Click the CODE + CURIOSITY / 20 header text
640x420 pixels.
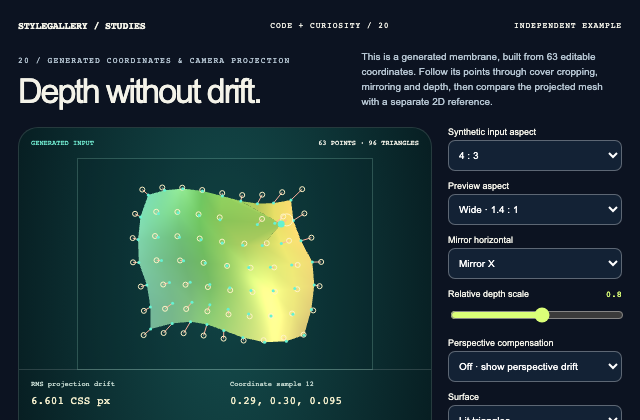coord(329,25)
